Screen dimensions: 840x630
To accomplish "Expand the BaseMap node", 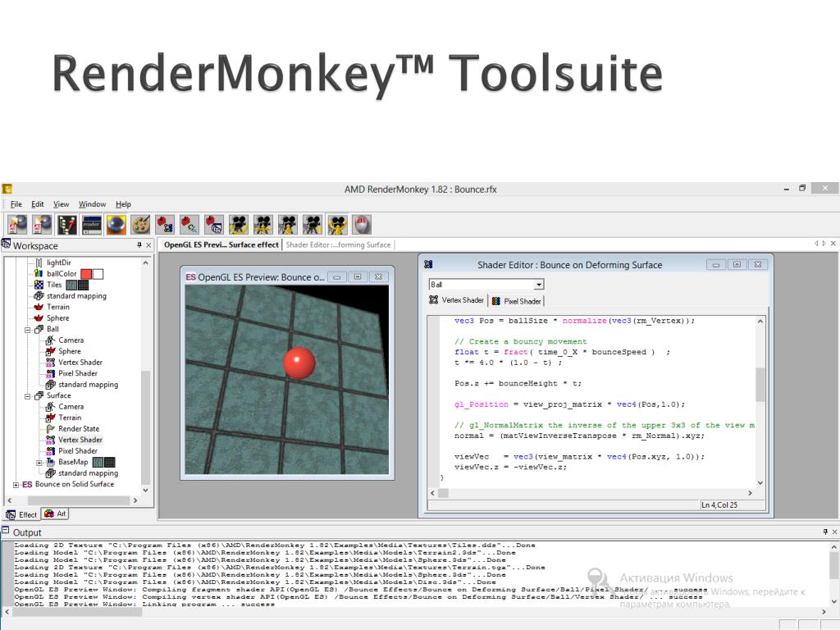I will [39, 463].
